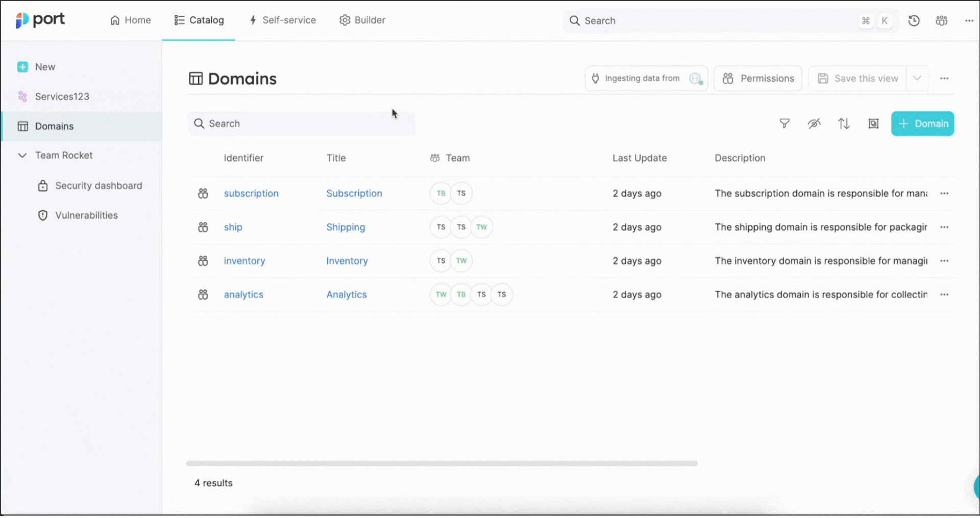Viewport: 980px width, 518px height.
Task: Open the Permissions button
Action: pyautogui.click(x=758, y=79)
